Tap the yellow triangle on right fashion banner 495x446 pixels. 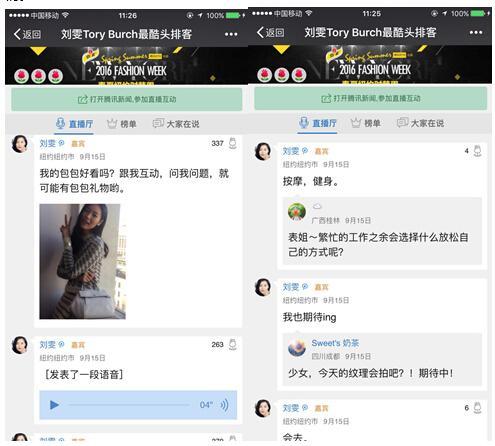[x=281, y=49]
